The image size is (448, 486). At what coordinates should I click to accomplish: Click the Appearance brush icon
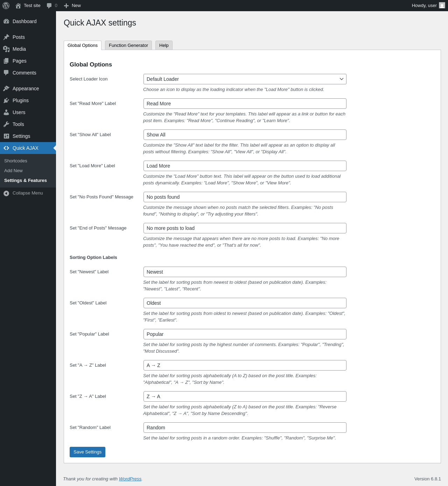click(x=6, y=89)
